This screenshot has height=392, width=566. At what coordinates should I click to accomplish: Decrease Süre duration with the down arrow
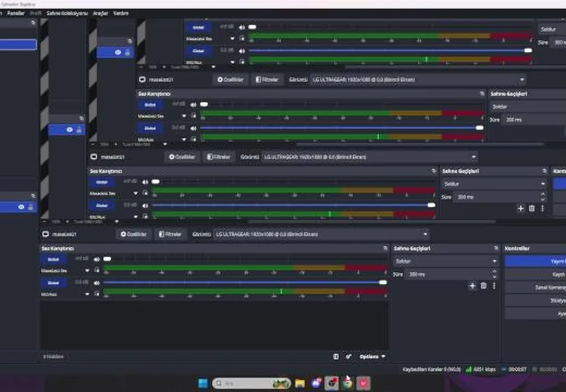495,277
